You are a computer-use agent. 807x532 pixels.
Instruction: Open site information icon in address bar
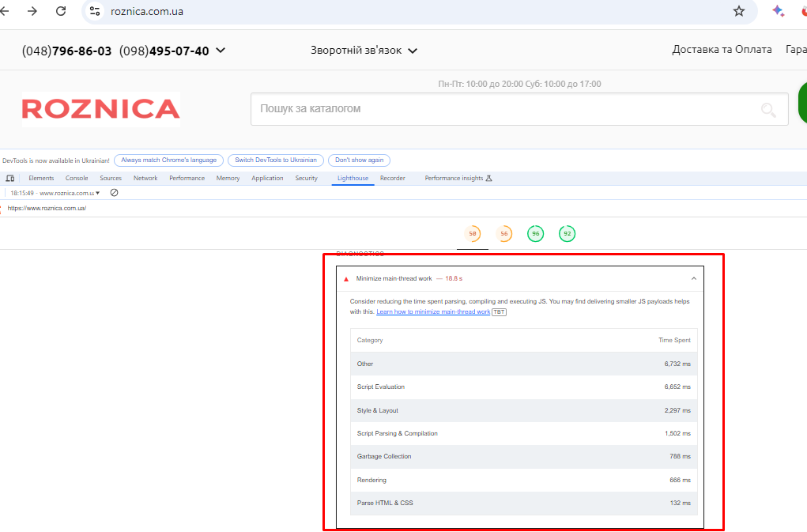[95, 11]
